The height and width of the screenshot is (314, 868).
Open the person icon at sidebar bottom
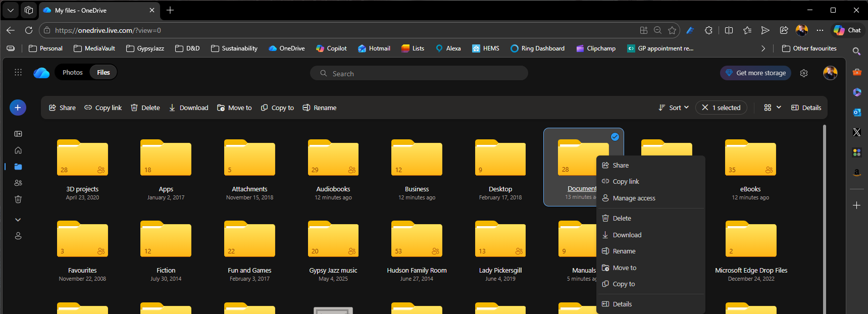pos(18,236)
